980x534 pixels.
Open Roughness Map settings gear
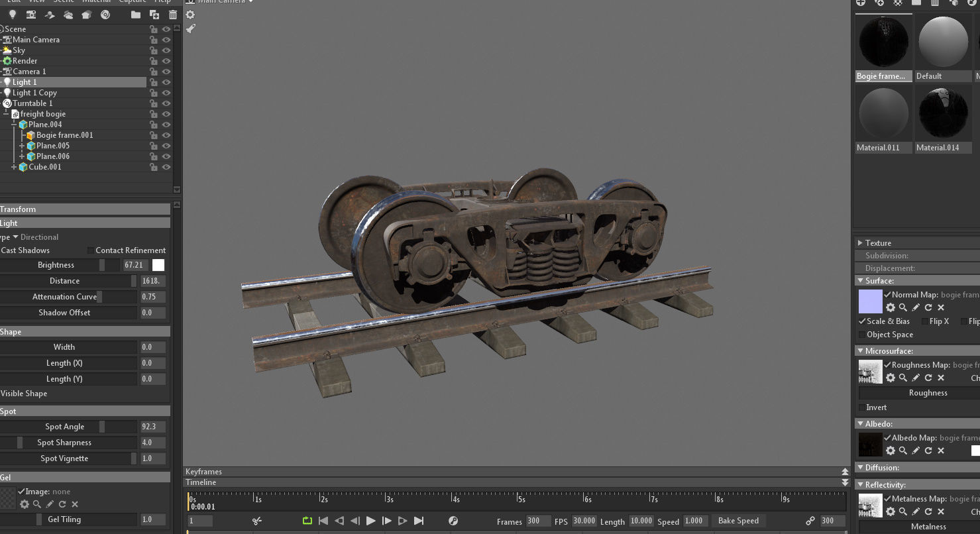891,378
